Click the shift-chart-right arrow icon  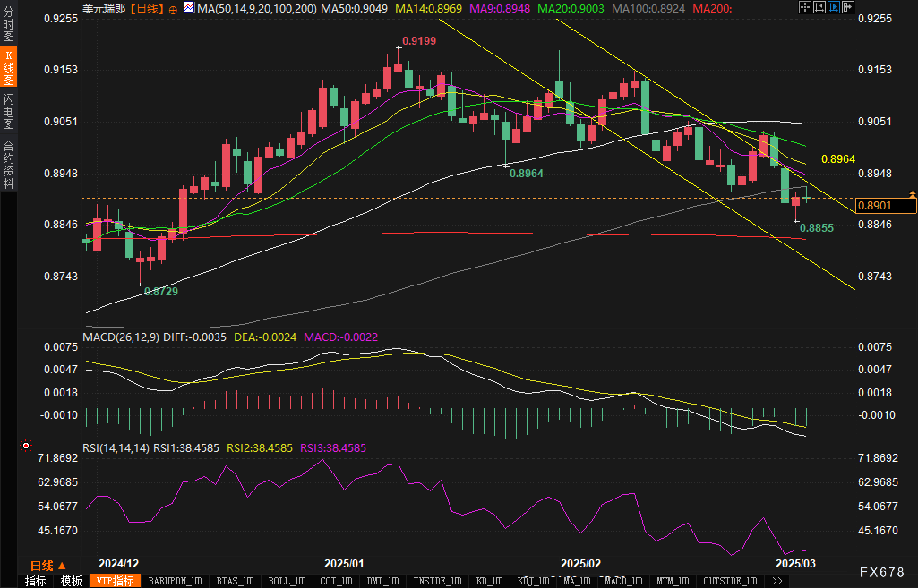click(848, 7)
